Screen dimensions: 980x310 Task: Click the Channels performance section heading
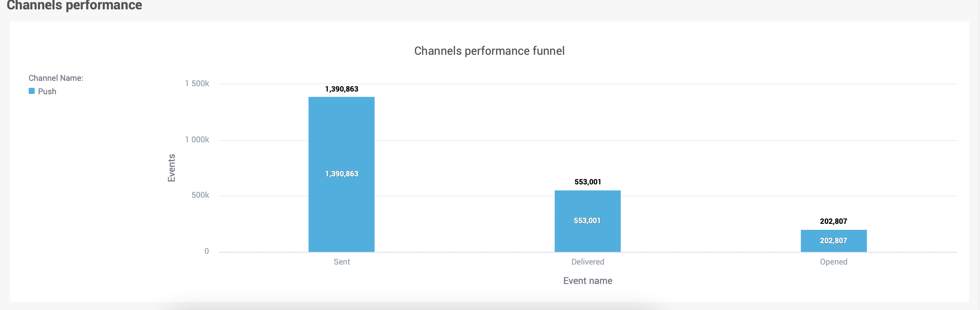click(74, 5)
